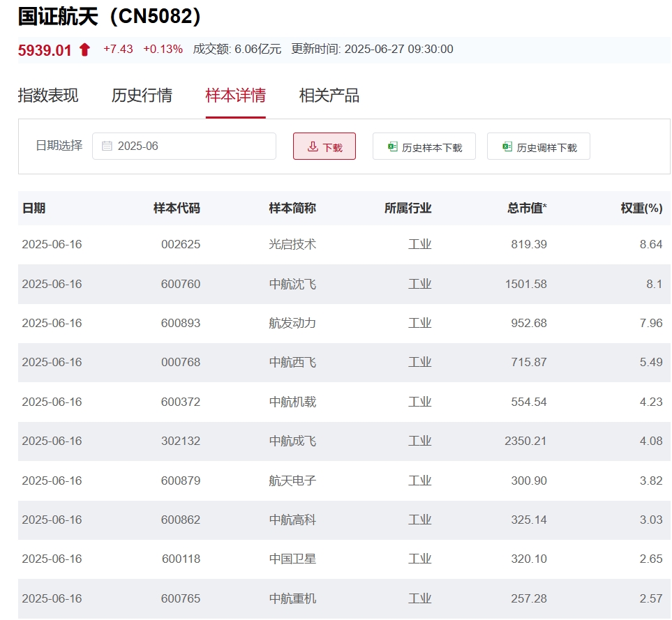Click the 历史样本下载 button
The image size is (672, 620).
(424, 146)
